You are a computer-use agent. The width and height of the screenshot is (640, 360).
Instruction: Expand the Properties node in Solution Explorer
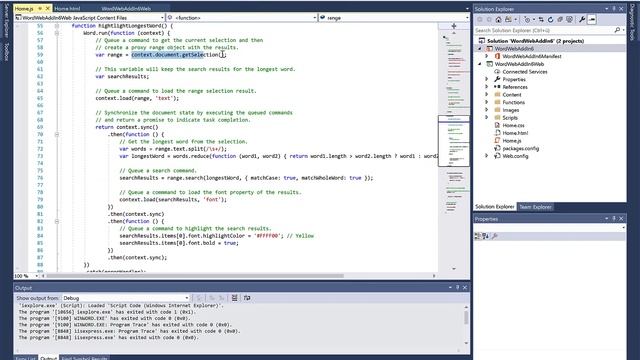tap(487, 79)
